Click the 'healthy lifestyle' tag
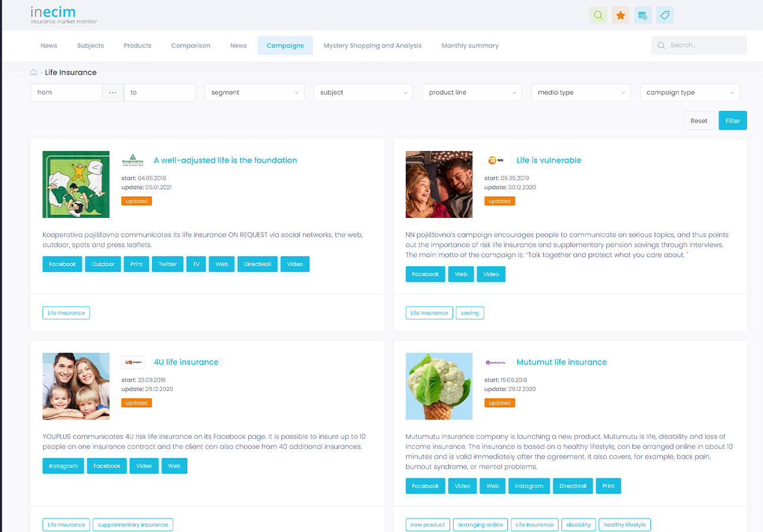Viewport: 763px width, 532px height. (625, 525)
